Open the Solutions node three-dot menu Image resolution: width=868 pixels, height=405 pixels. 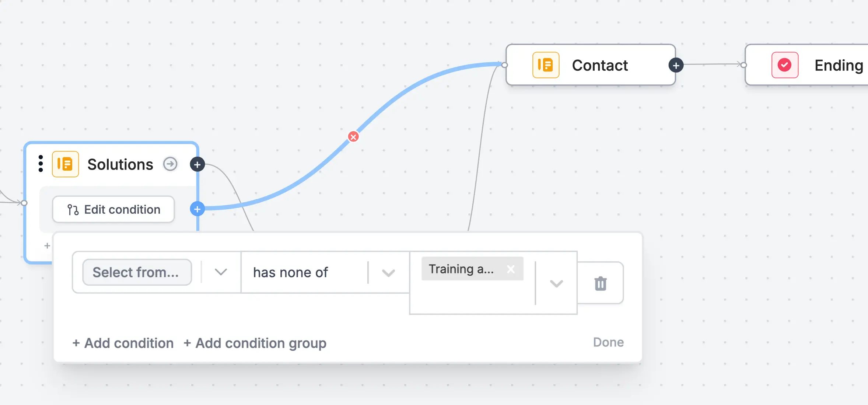click(x=41, y=164)
